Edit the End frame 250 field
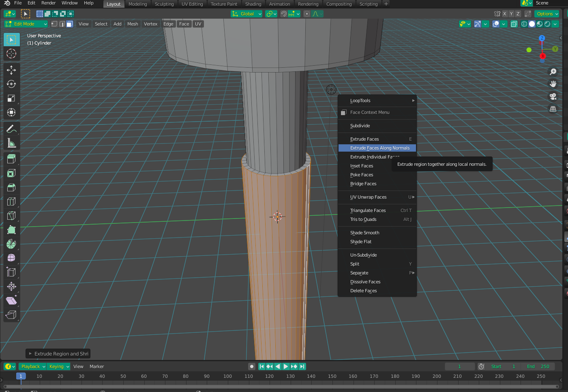Viewport: 568px width, 392px height. [538, 366]
